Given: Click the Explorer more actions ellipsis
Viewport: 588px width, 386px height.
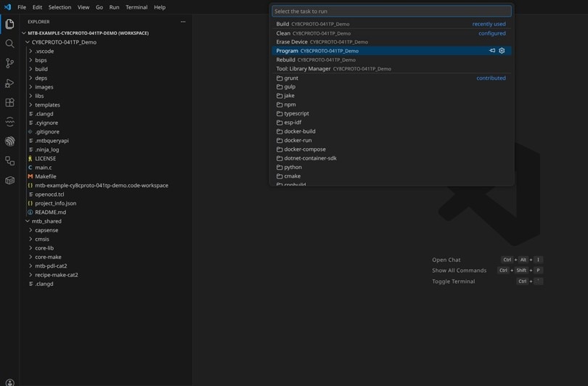Looking at the screenshot, I should point(183,22).
